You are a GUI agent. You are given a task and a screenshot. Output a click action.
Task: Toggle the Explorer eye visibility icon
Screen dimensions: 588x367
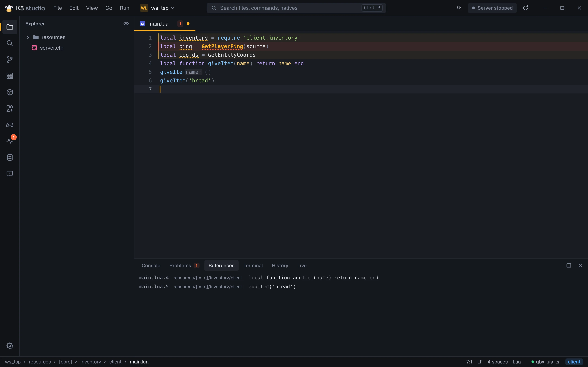[x=126, y=24]
